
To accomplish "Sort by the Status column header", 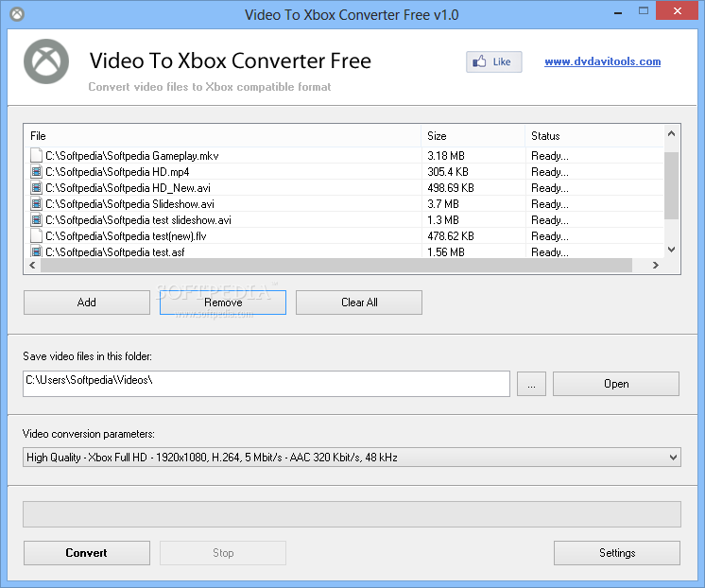I will coord(594,136).
